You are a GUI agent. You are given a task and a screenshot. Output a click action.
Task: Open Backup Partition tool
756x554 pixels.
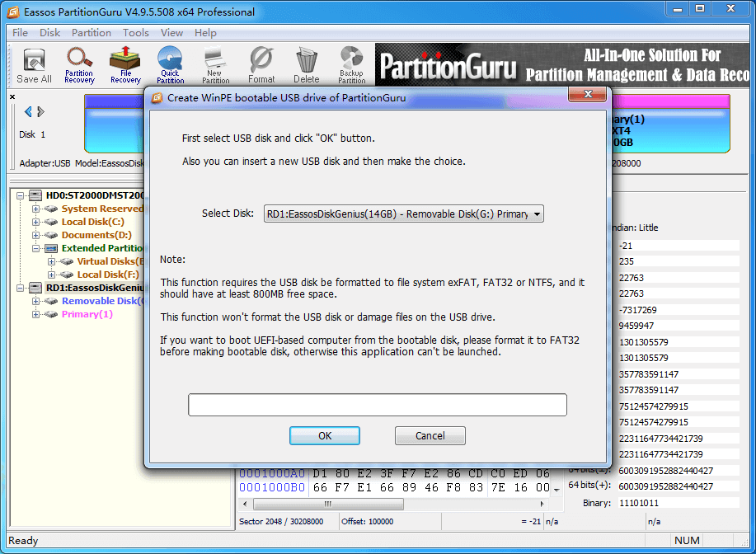[x=352, y=66]
